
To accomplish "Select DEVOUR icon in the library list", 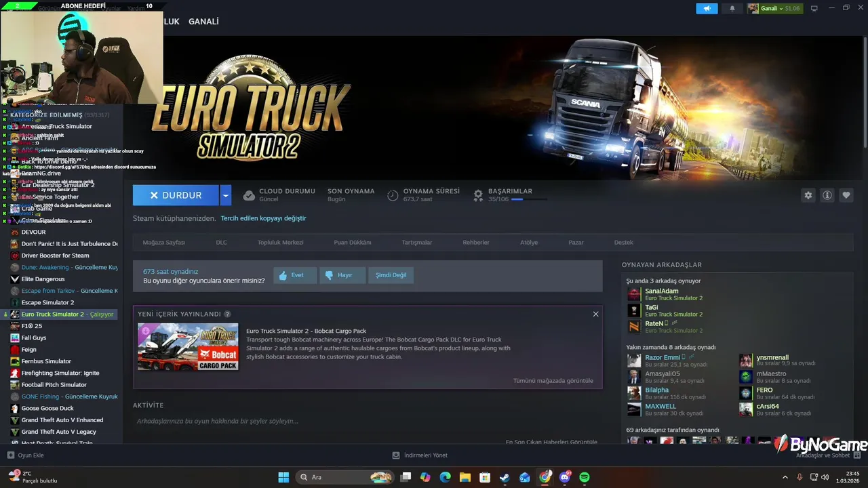I will [15, 232].
